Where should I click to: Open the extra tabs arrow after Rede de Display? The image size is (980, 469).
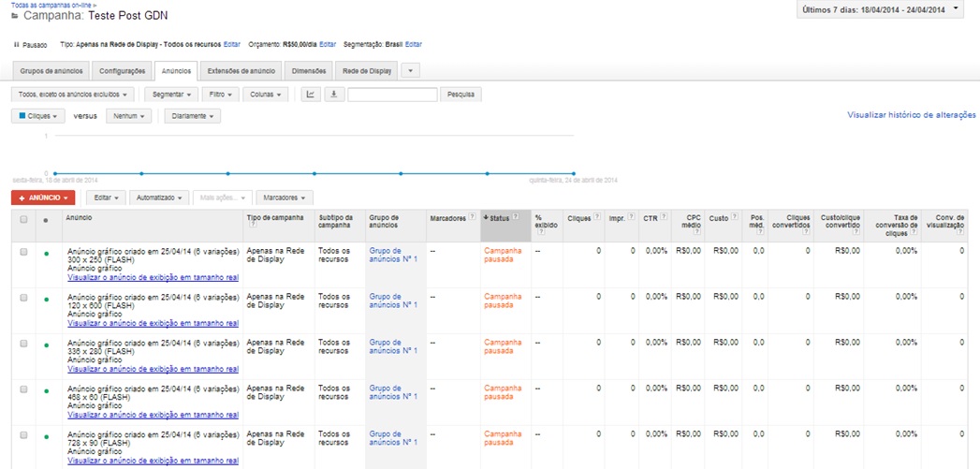click(410, 71)
